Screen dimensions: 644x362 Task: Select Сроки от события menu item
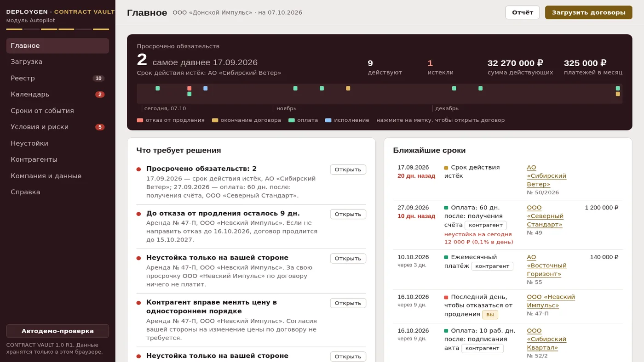coord(57,111)
